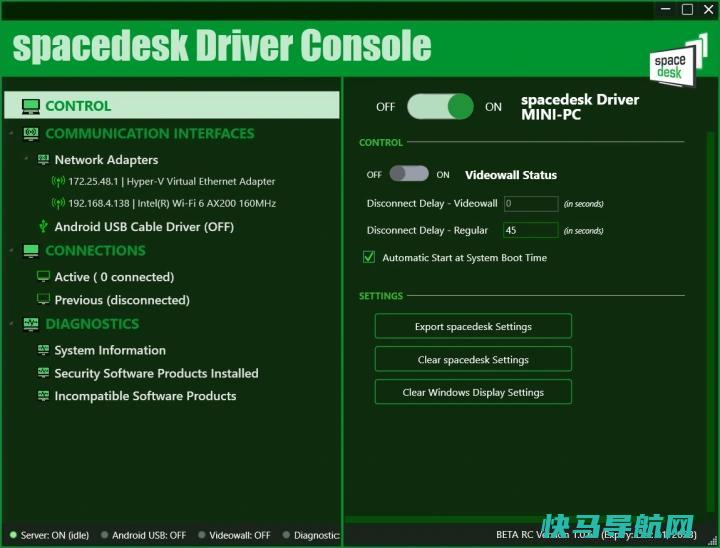Maximize the spacedesk Driver Console window
Viewport: 720px width, 548px height.
point(687,9)
